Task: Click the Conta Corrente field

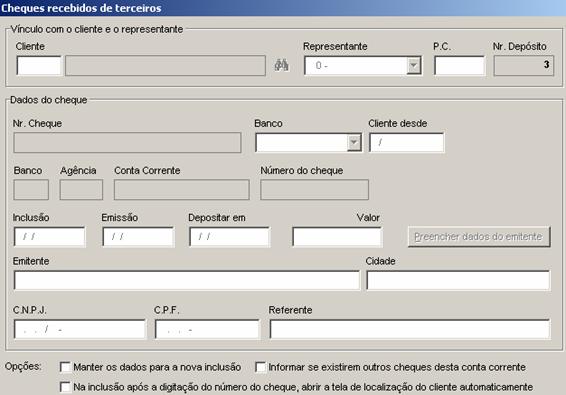Action: tap(182, 190)
